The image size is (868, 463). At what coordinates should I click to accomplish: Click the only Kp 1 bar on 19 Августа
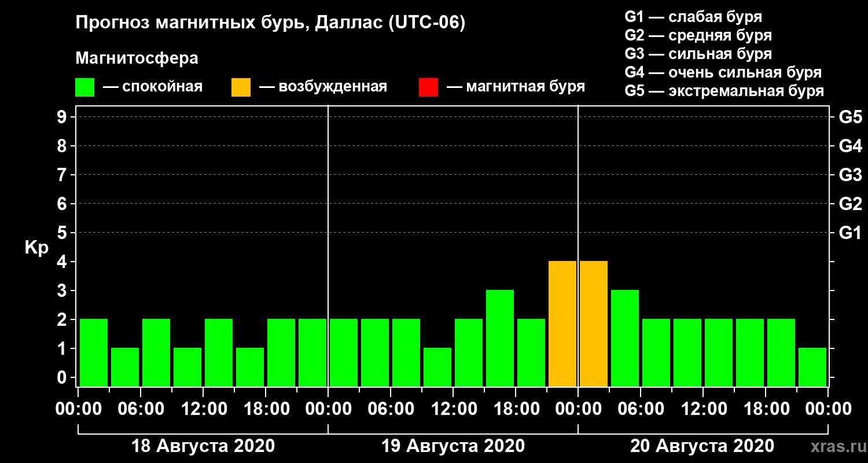click(x=437, y=367)
